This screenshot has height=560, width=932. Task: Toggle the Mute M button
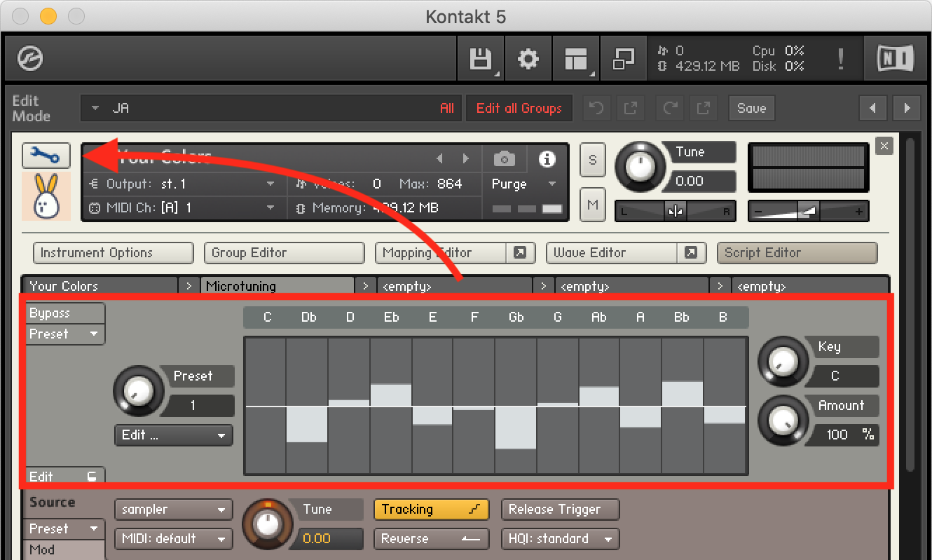(593, 205)
